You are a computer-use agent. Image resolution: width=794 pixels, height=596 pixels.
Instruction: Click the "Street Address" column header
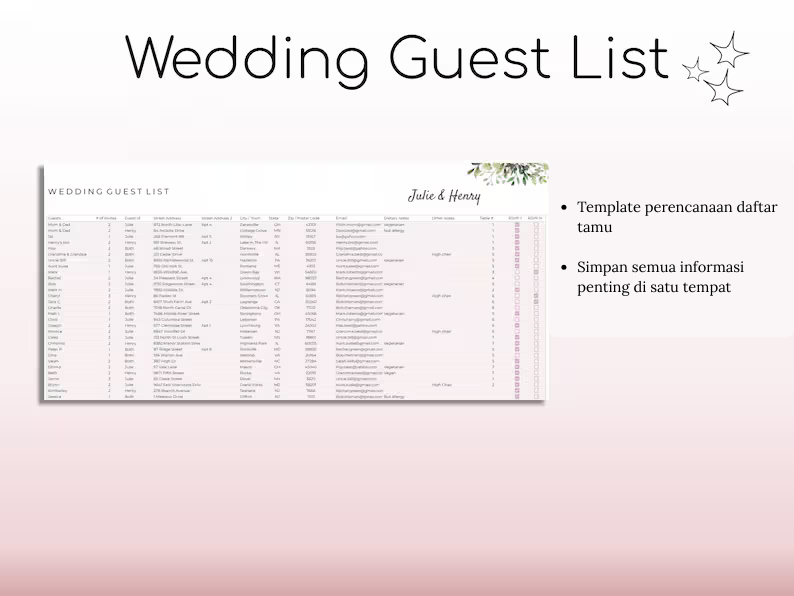(x=167, y=218)
